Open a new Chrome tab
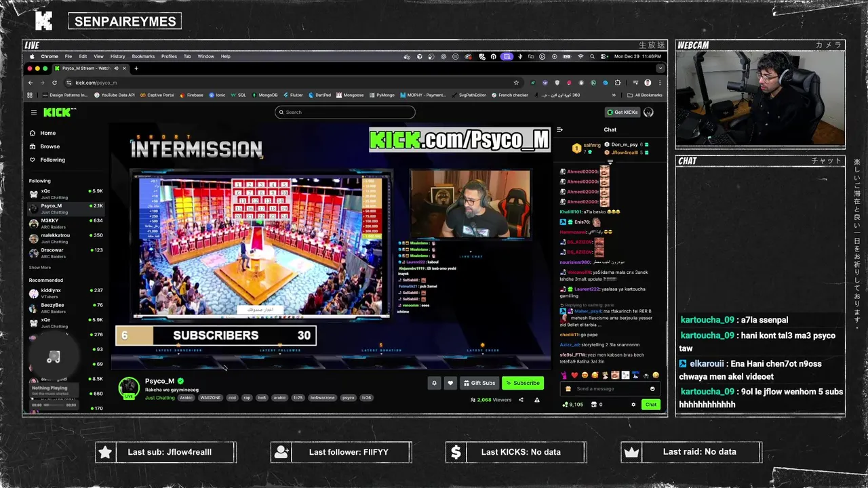The height and width of the screenshot is (488, 868). point(136,68)
